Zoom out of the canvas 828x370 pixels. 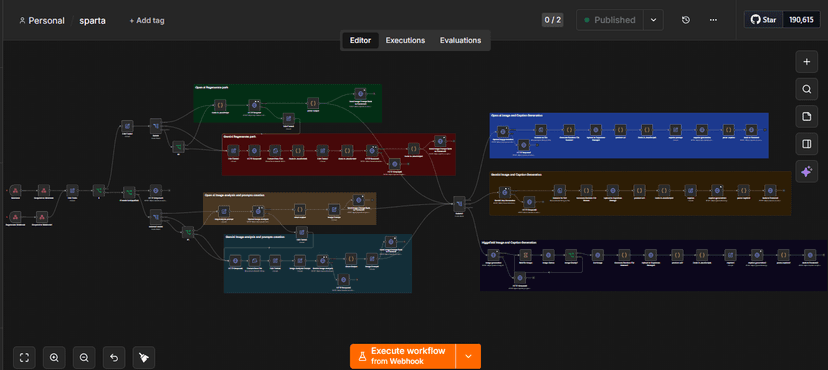coord(83,357)
